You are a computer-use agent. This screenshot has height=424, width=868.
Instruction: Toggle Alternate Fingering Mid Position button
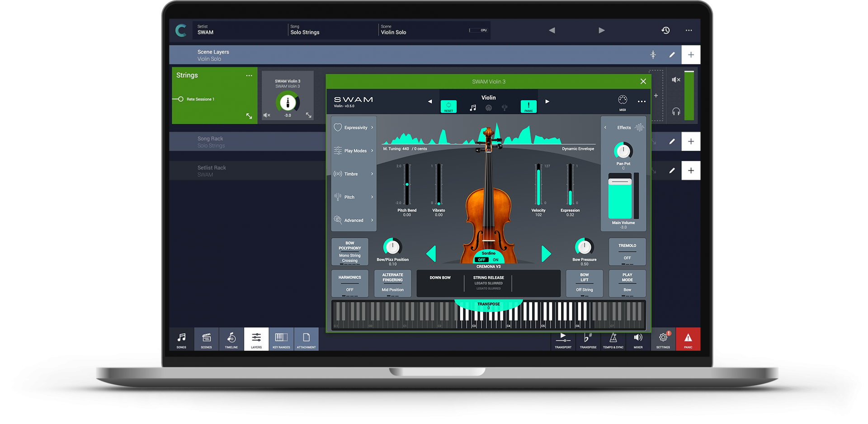[392, 283]
